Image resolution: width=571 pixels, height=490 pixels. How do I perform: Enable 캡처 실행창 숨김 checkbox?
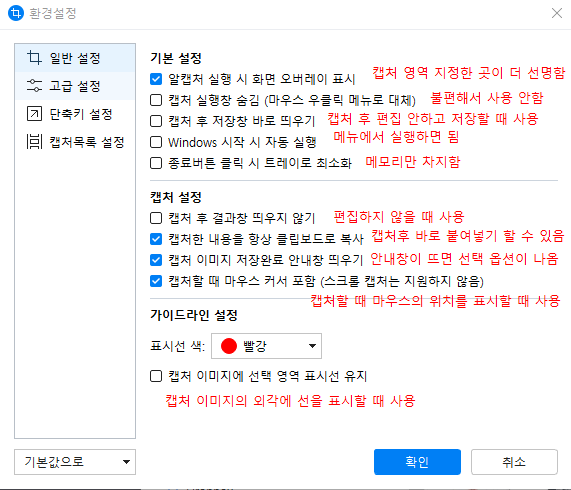click(156, 100)
